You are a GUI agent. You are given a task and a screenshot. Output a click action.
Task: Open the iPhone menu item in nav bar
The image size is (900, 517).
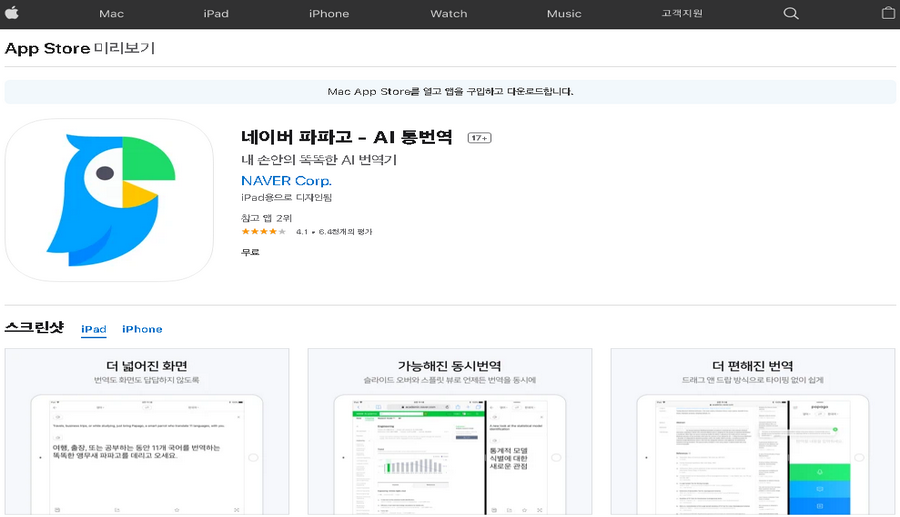[x=329, y=14]
